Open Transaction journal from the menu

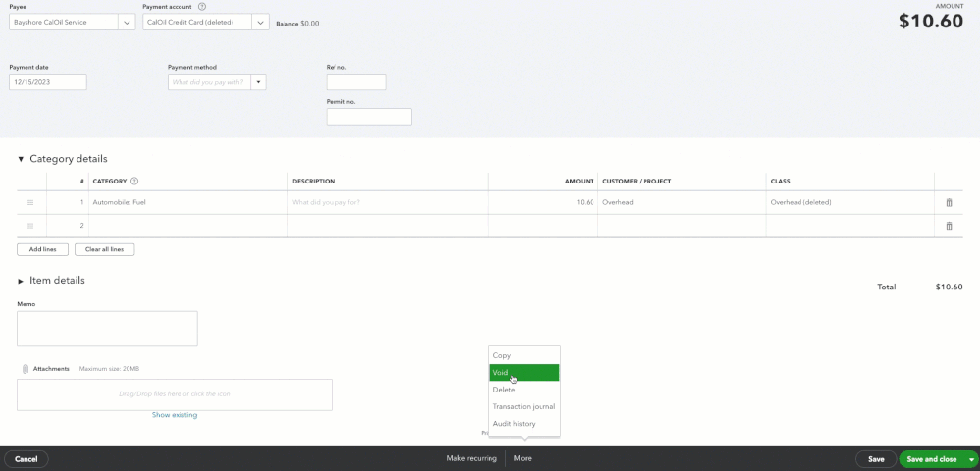click(524, 406)
